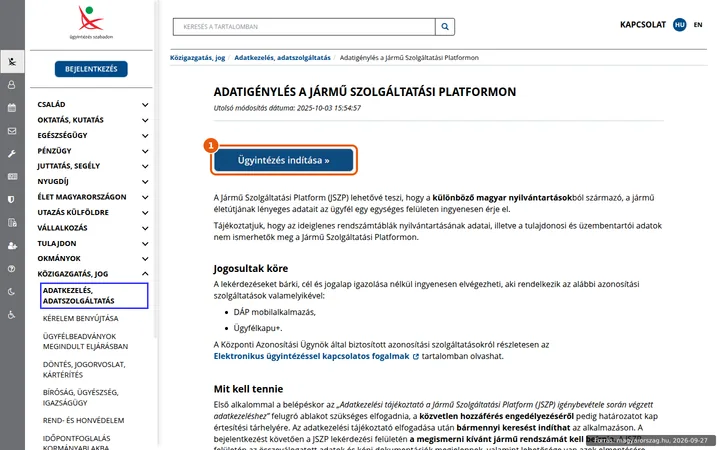
Task: Select DÖNTÉS, JOGORVOSLAT, KÁRTÉRÍTÉS item
Action: [84, 370]
